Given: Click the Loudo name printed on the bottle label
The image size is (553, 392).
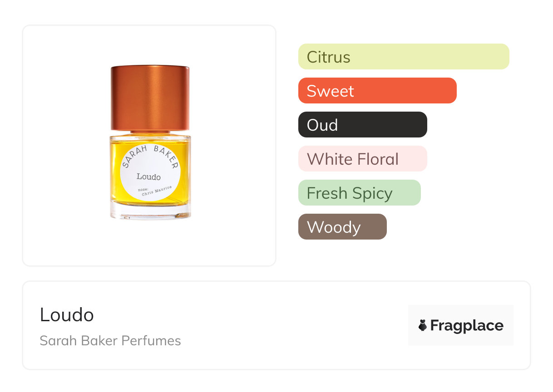Looking at the screenshot, I should (x=148, y=176).
